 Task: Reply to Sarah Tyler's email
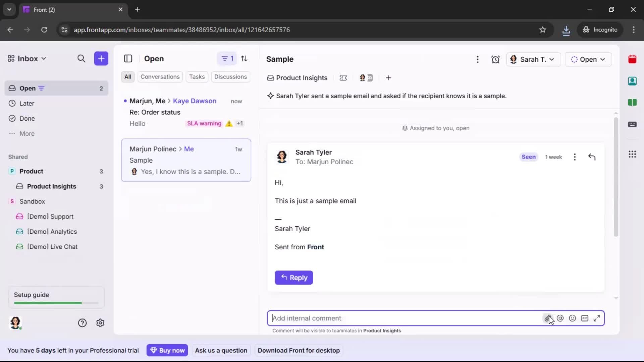(x=293, y=278)
